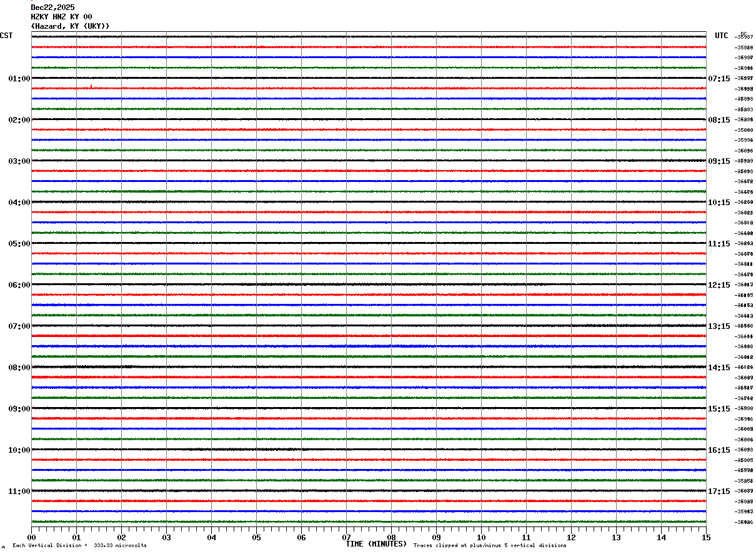Click the "CST" time zone label
The height and width of the screenshot is (554, 756).
(x=6, y=36)
